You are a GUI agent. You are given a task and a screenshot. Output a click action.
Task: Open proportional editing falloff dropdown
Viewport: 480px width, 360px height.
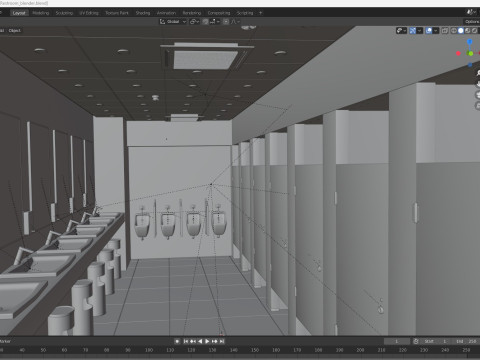click(235, 21)
